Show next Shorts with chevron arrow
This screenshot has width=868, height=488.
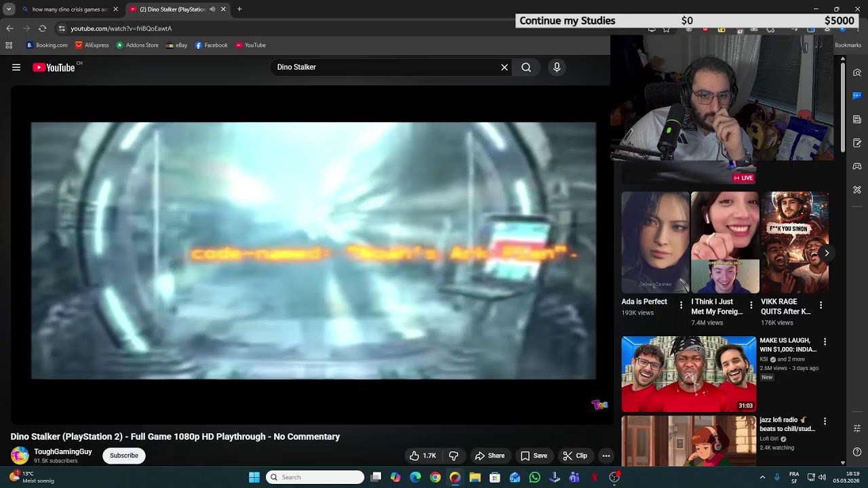[827, 253]
